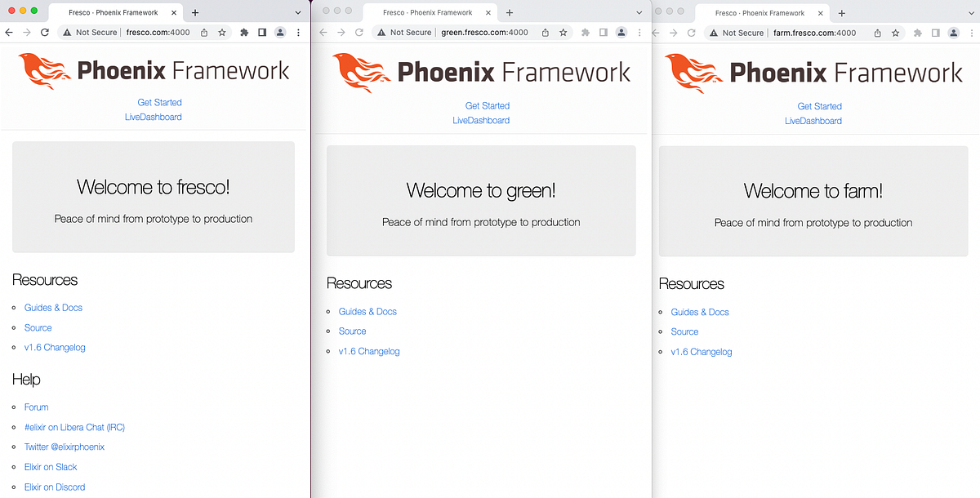Open the browser profile avatar in the farm window
The image size is (980, 498).
(953, 33)
